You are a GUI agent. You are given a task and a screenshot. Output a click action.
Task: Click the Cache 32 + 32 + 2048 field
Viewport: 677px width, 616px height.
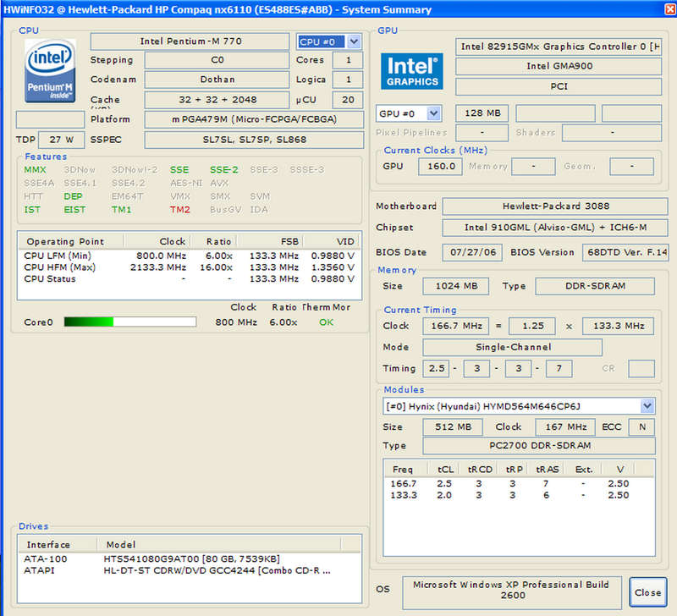[217, 100]
